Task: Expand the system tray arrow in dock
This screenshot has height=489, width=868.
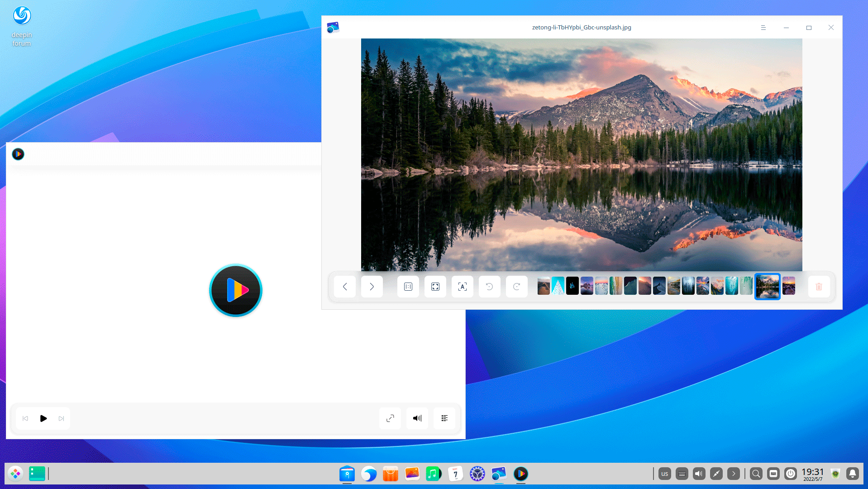Action: (x=733, y=474)
